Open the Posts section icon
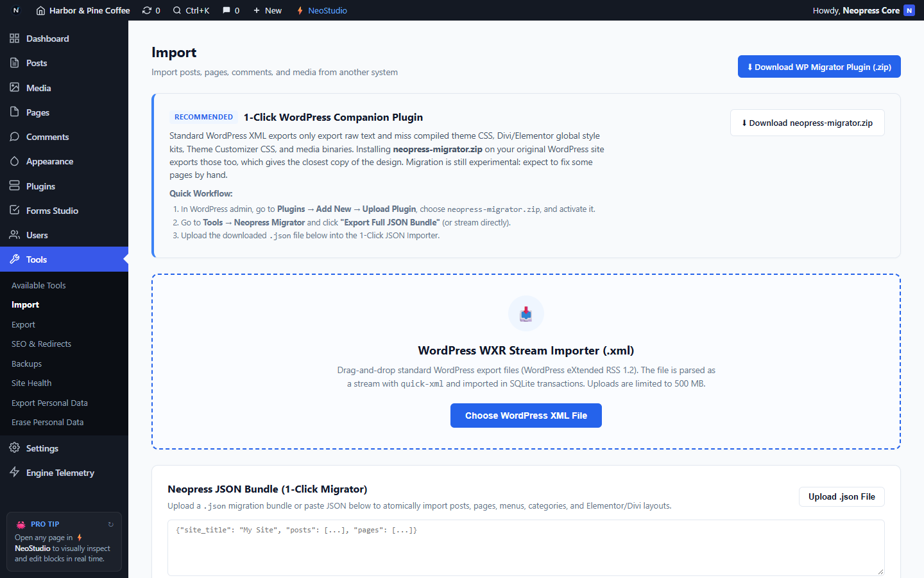 click(x=15, y=63)
